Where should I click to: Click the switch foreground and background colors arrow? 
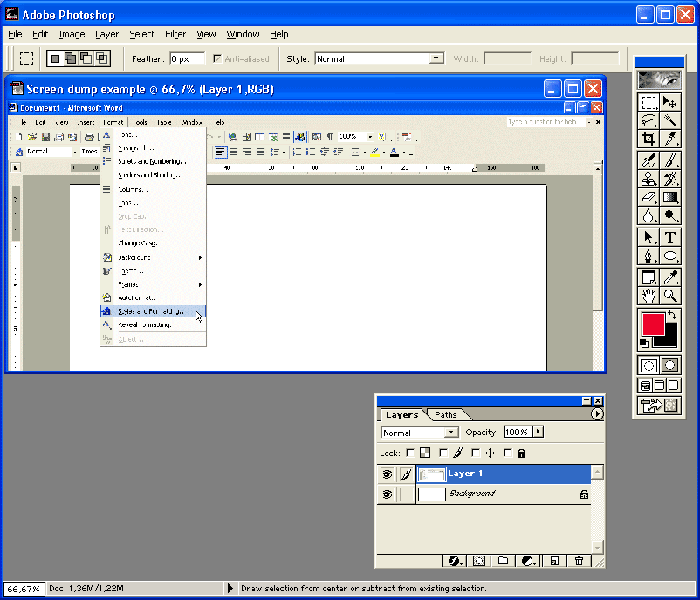pos(672,315)
